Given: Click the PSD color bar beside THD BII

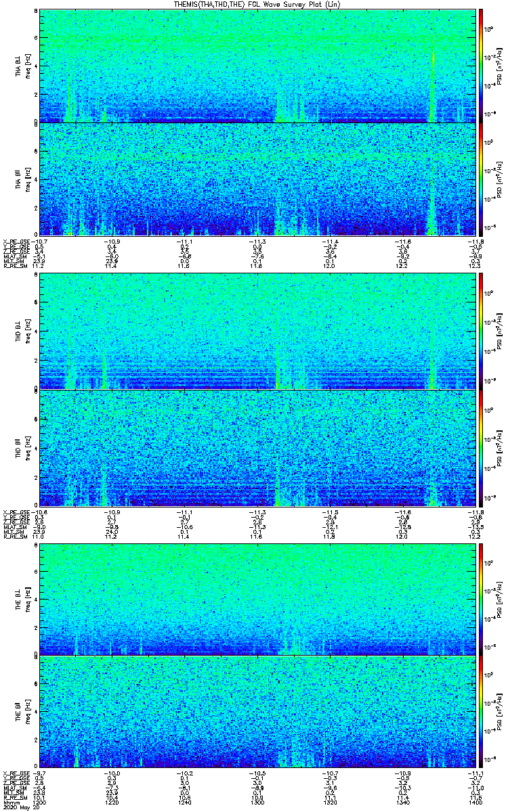Looking at the screenshot, I should point(481,447).
